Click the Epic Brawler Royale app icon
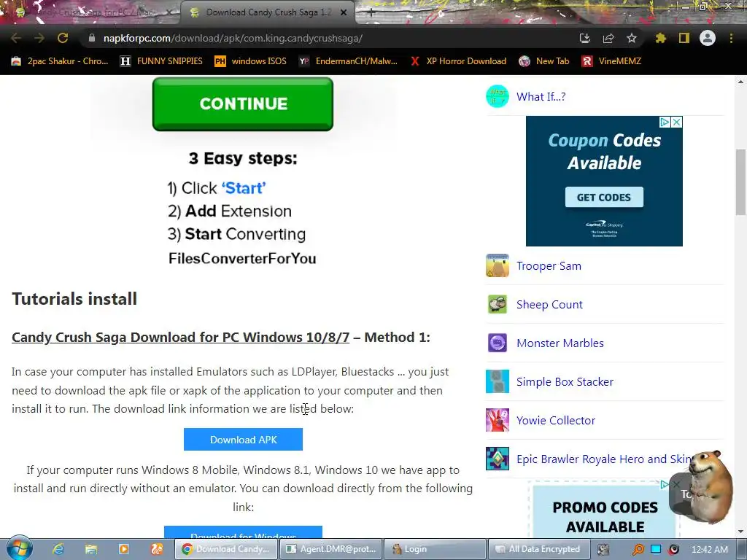This screenshot has height=560, width=747. [x=498, y=459]
